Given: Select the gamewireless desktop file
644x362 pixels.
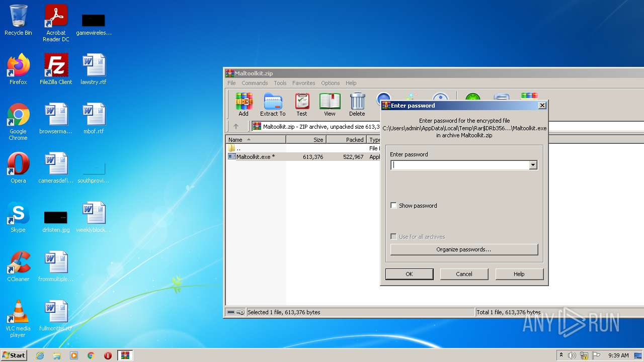Looking at the screenshot, I should coord(94,23).
